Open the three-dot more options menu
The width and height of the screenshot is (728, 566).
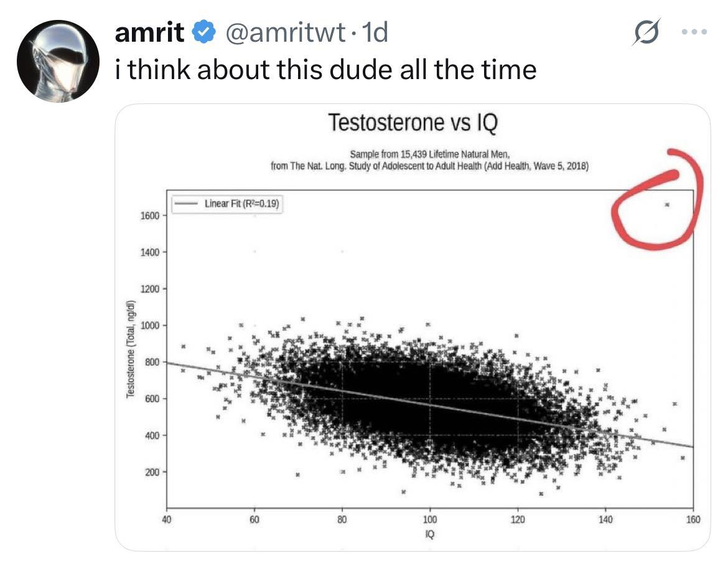coord(694,32)
